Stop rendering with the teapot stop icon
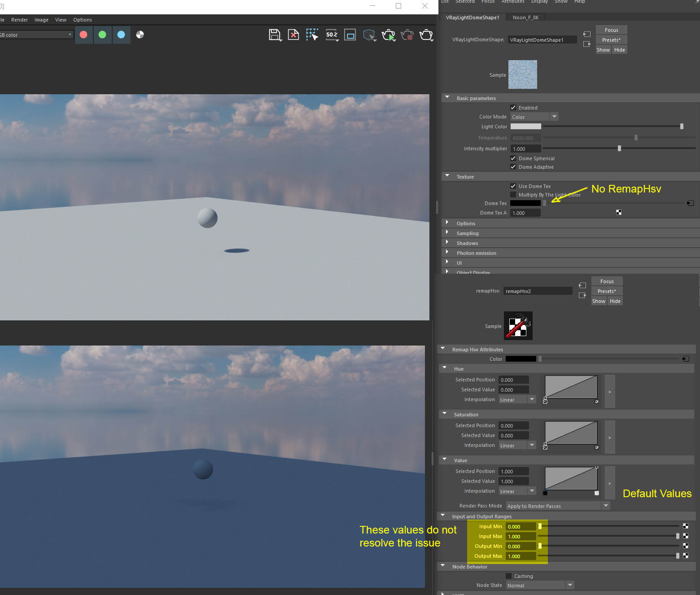This screenshot has width=700, height=595. click(407, 35)
